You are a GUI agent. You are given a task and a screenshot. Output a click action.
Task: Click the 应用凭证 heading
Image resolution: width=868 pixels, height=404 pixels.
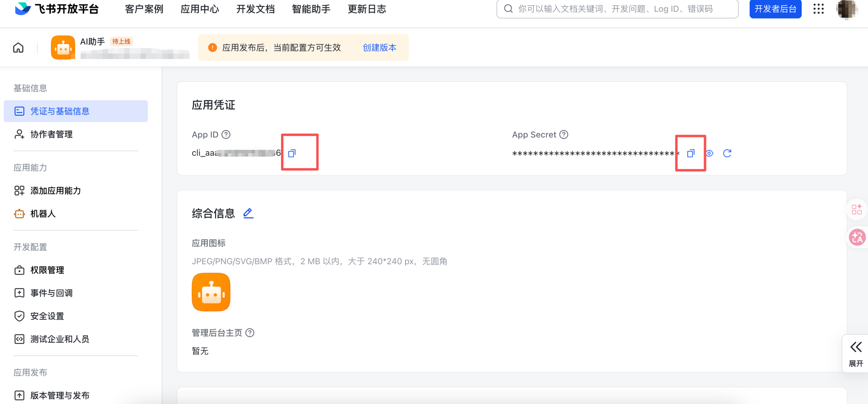[x=213, y=105]
